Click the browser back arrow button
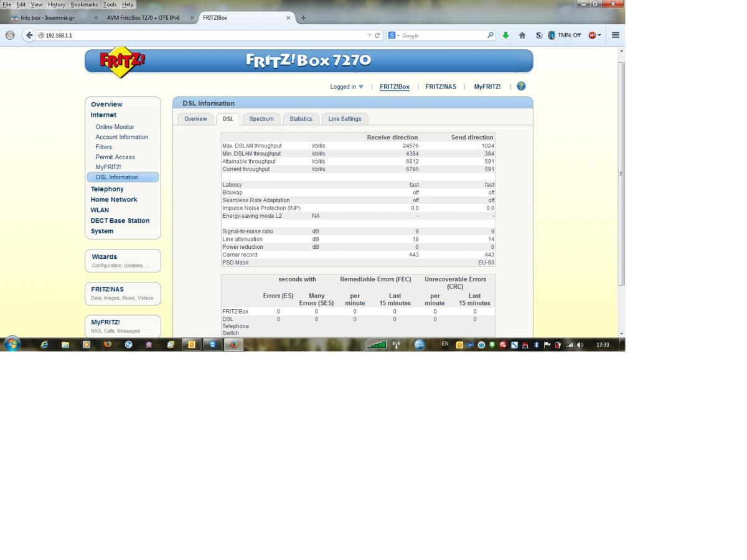747x560 pixels. click(x=29, y=35)
